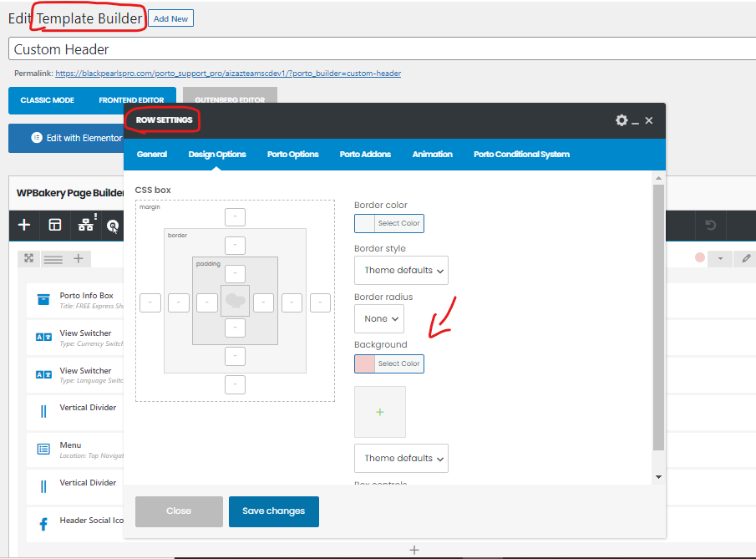Add background image with green plus
Screen dimensions: 756x559
point(380,412)
